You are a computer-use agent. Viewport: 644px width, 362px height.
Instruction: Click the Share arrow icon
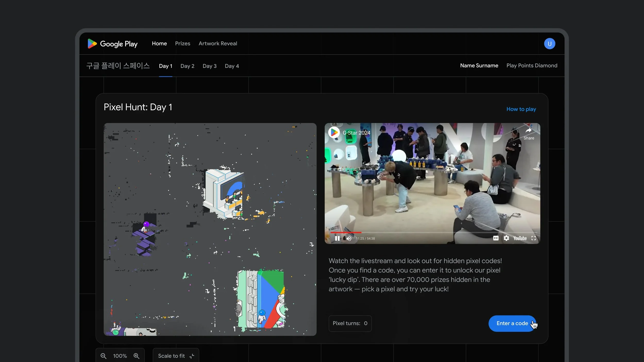529,131
